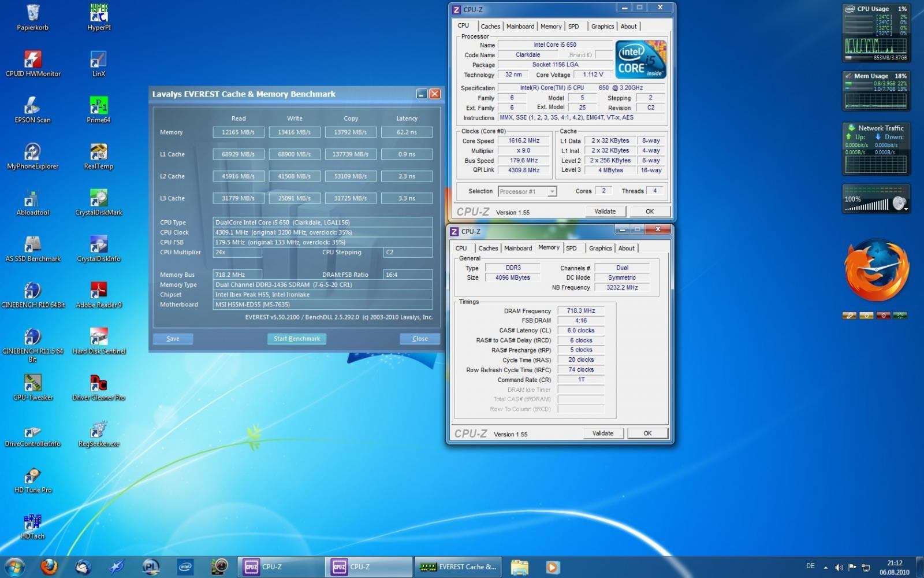924x578 pixels.
Task: Click OK in upper CPU-Z window
Action: click(650, 212)
